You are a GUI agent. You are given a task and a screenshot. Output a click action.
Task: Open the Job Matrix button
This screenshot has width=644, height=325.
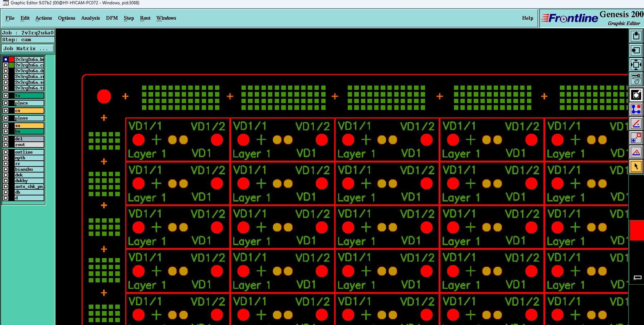click(x=28, y=48)
